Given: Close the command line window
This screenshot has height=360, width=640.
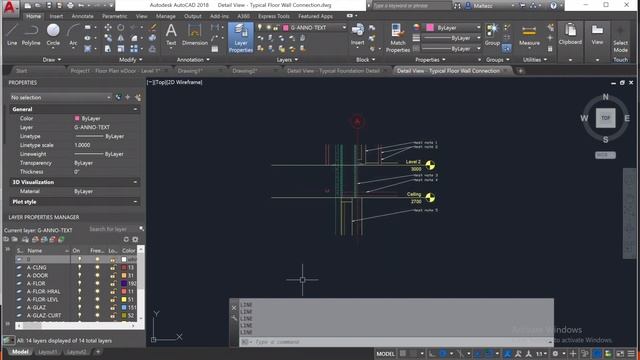Looking at the screenshot, I should coord(234,308).
